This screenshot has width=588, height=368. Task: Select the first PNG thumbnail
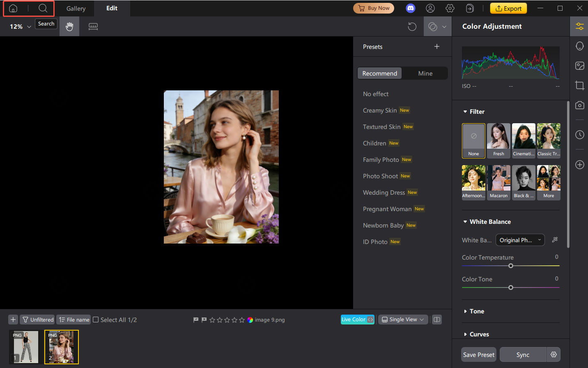pos(26,347)
